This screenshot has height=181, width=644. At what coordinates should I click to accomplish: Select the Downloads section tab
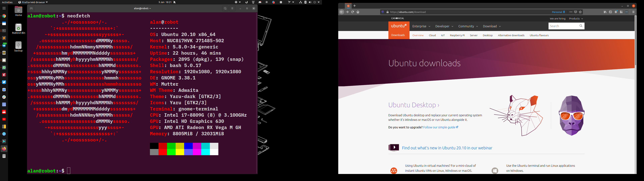point(398,35)
